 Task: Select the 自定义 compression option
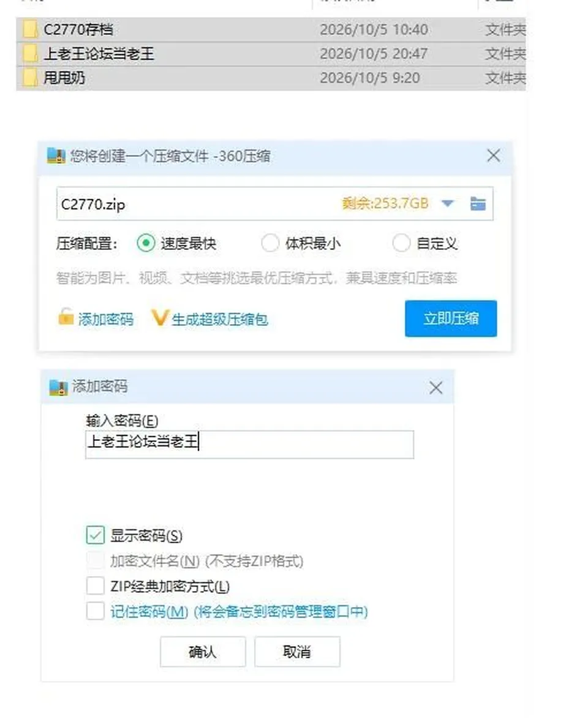(x=401, y=243)
